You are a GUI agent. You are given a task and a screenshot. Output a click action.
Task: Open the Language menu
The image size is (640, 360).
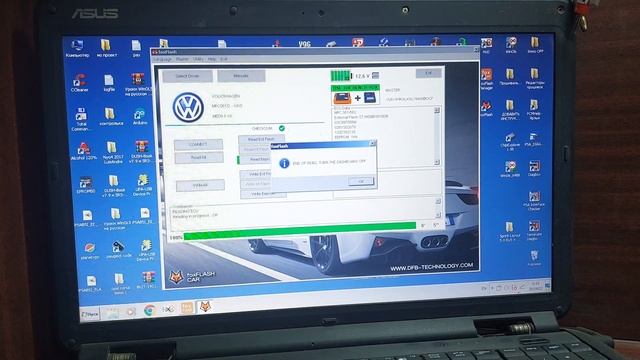tap(162, 60)
